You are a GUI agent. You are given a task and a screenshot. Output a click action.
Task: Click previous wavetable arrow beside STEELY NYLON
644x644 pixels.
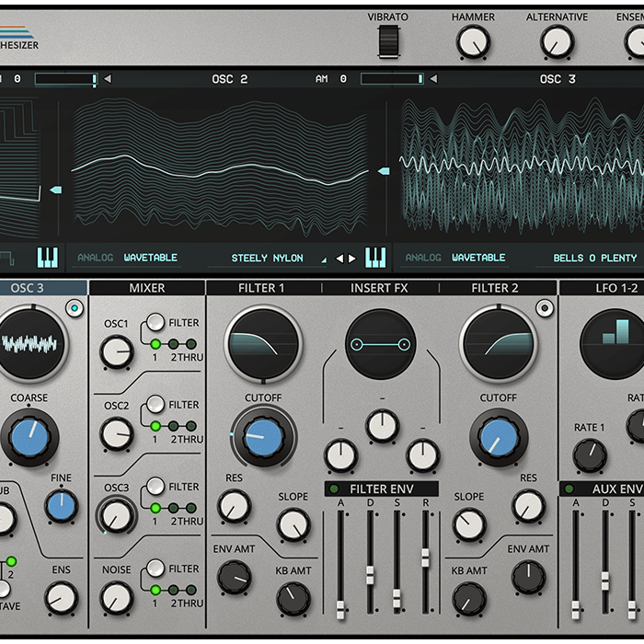point(339,259)
